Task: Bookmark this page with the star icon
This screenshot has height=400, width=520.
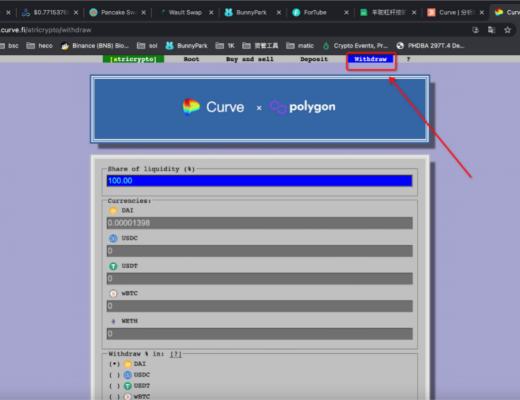Action: point(507,30)
